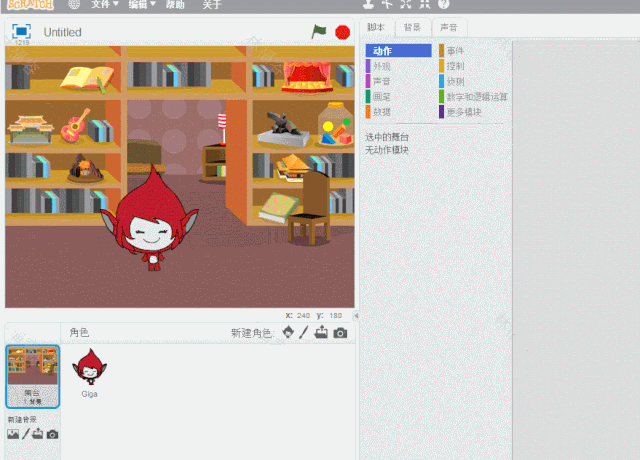The image size is (640, 460).
Task: Open the globe language menu
Action: coord(74,4)
